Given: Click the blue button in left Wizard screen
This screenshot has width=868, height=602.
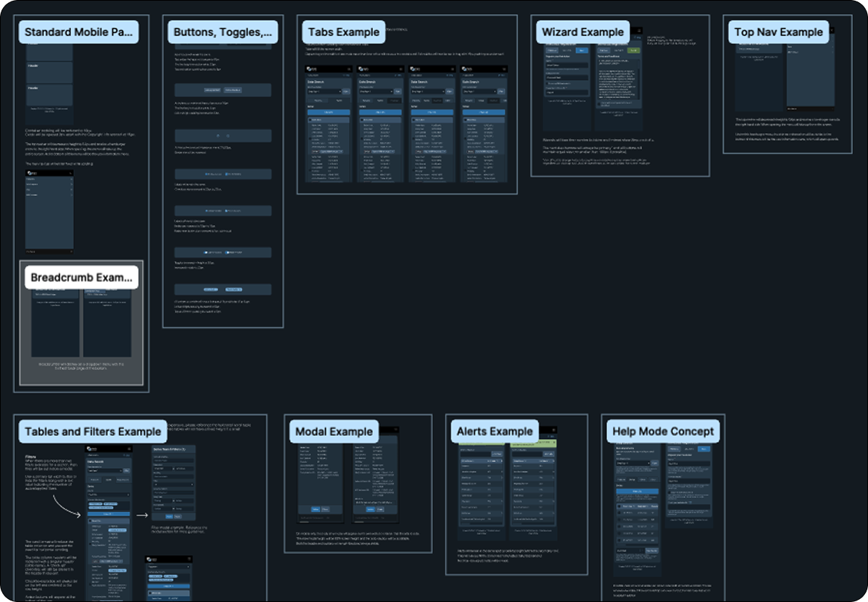Looking at the screenshot, I should [x=581, y=50].
